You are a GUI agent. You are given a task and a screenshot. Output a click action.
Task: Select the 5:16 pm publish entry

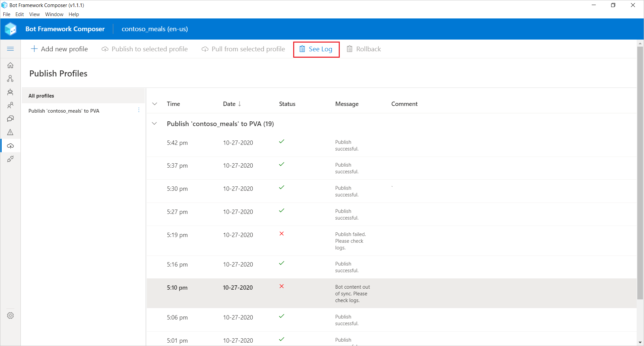point(391,267)
